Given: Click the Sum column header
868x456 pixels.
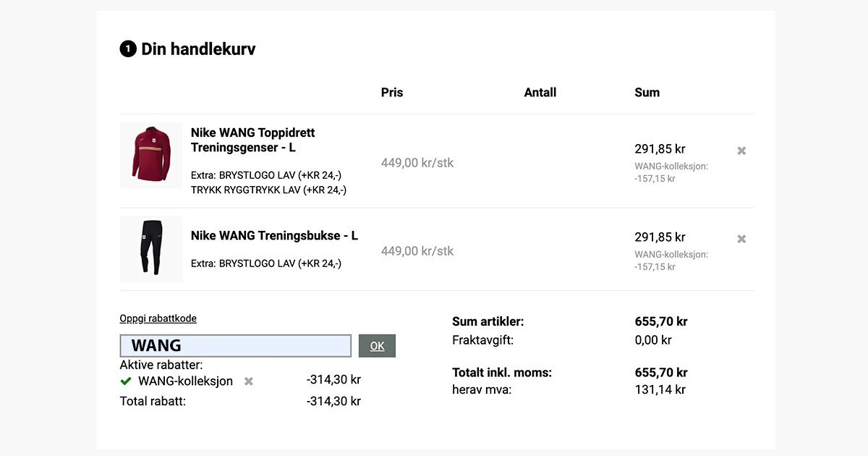Looking at the screenshot, I should coord(647,93).
